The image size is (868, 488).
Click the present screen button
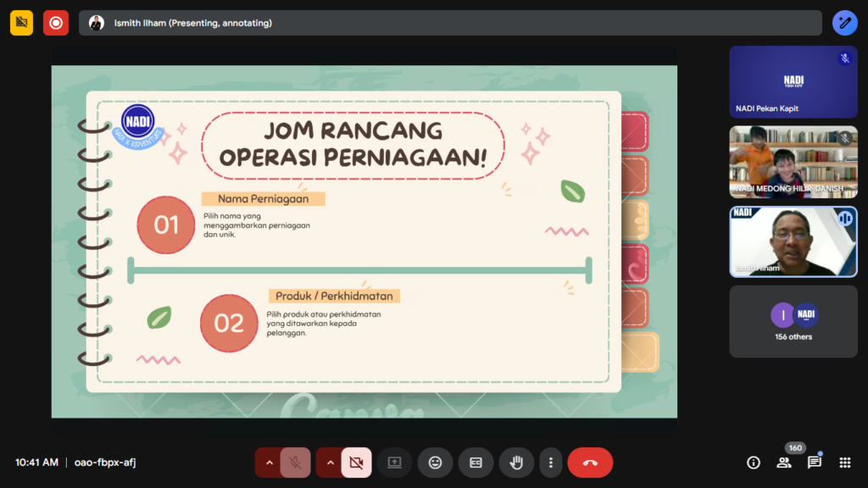coord(394,463)
